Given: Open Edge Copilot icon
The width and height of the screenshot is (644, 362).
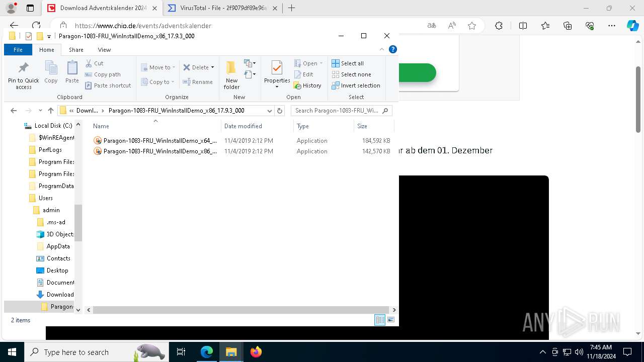Looking at the screenshot, I should [x=632, y=26].
